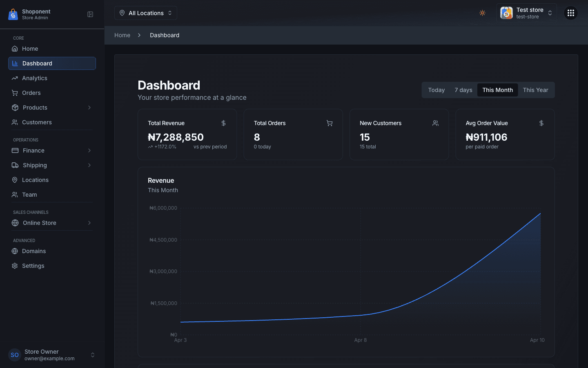
Task: Click the Locations map pin icon in sidebar
Action: [x=15, y=180]
